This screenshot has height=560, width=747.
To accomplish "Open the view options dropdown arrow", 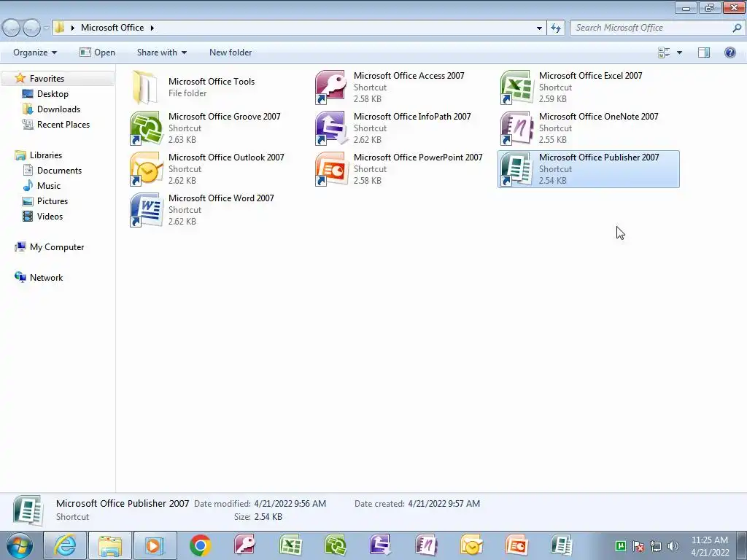I will [679, 52].
